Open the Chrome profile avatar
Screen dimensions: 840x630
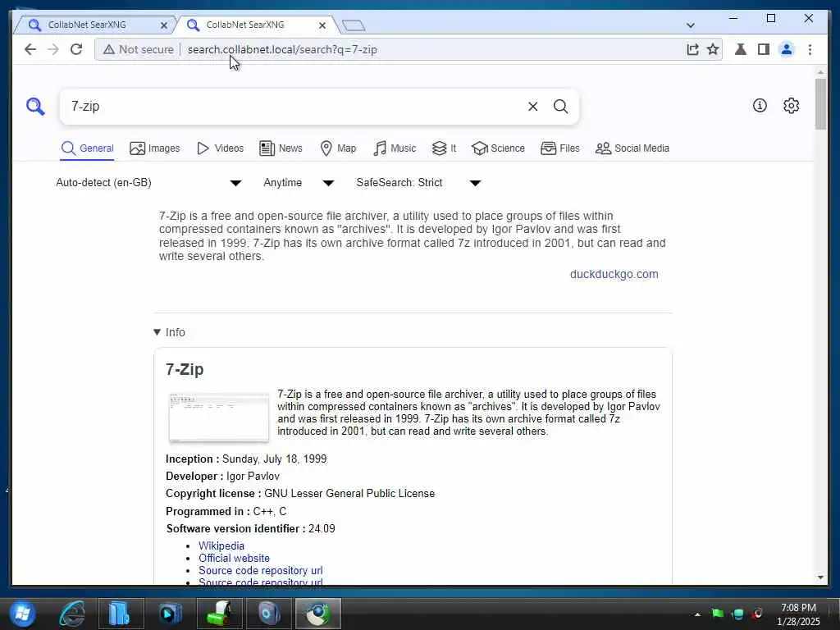[x=787, y=49]
